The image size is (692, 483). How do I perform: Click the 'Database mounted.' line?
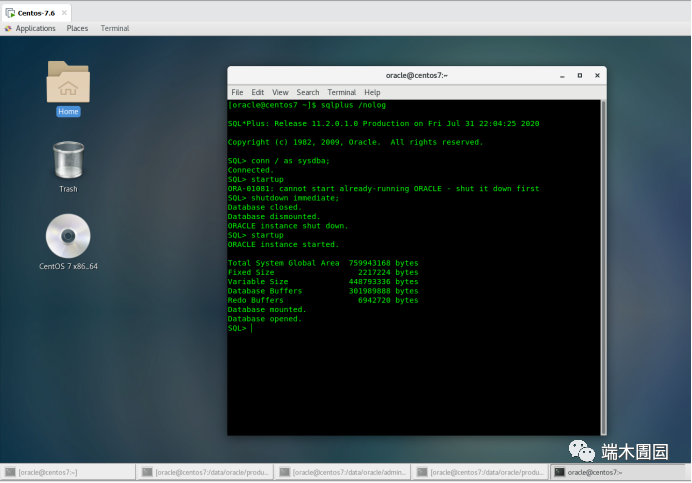(267, 309)
